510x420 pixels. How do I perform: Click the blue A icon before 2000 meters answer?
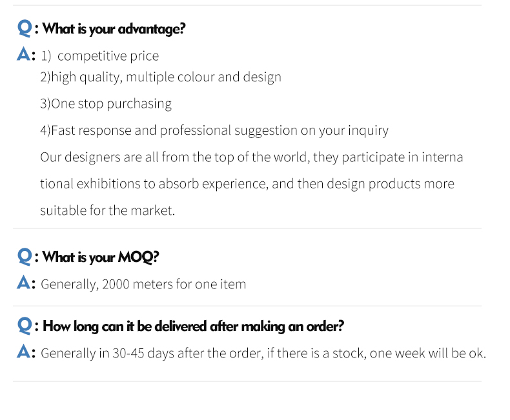coord(24,282)
